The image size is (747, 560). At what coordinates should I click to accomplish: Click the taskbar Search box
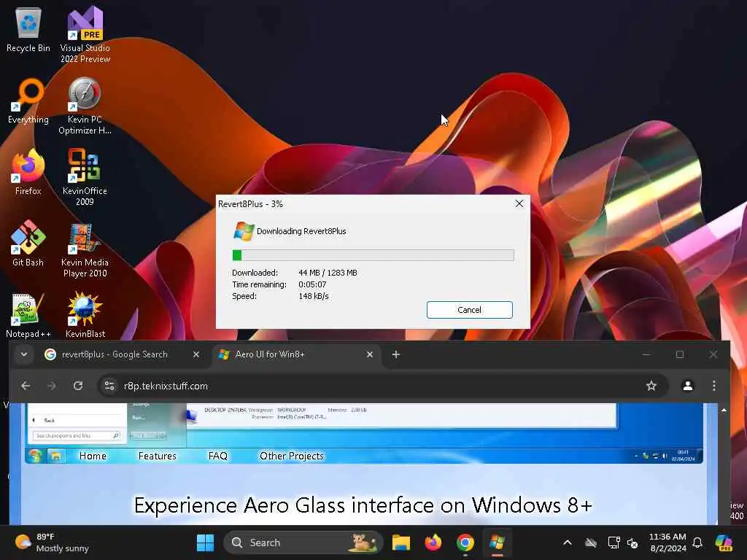click(303, 542)
